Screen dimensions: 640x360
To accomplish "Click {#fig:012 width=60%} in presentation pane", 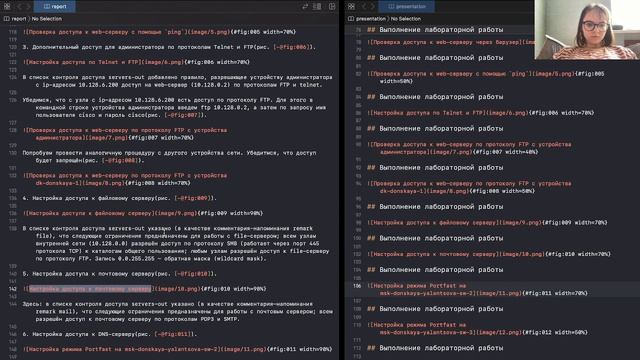I will (555, 332).
